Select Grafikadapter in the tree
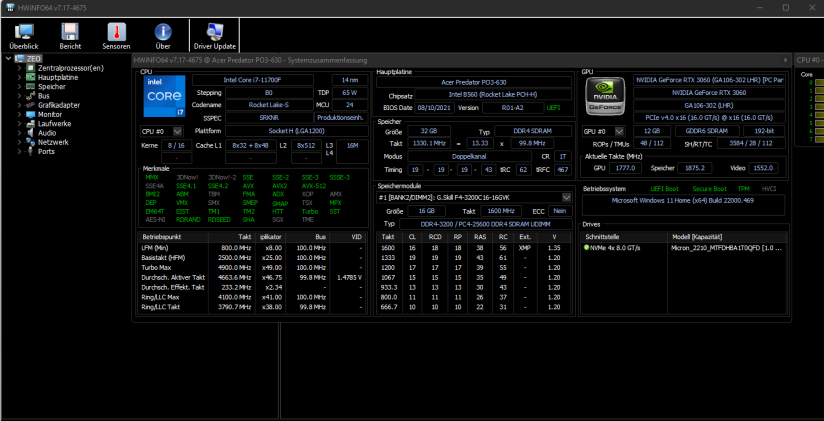The width and height of the screenshot is (824, 421). pos(59,105)
